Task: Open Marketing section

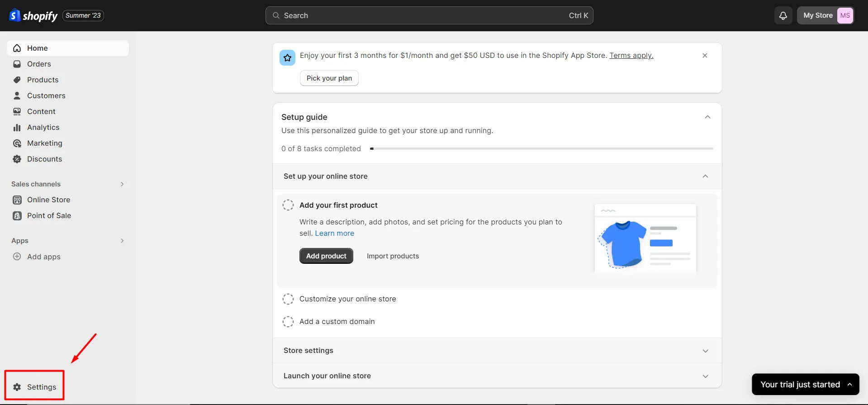Action: 68,143
